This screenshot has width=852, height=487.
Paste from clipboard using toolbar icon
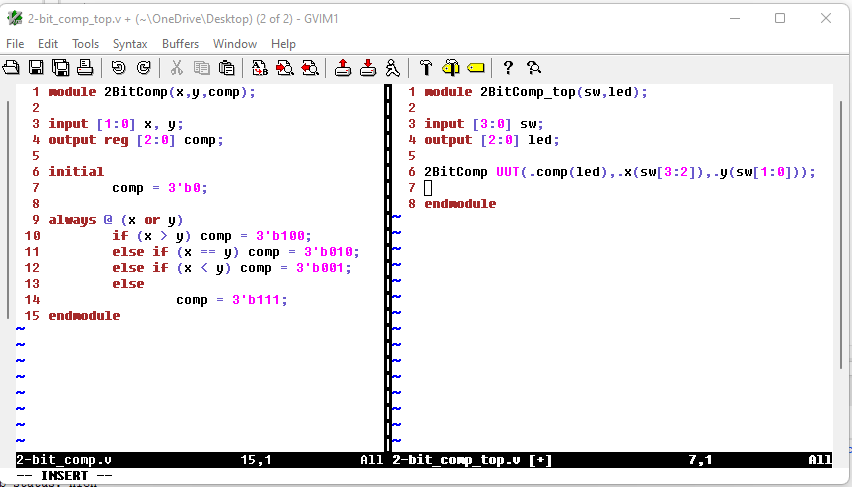(x=226, y=68)
